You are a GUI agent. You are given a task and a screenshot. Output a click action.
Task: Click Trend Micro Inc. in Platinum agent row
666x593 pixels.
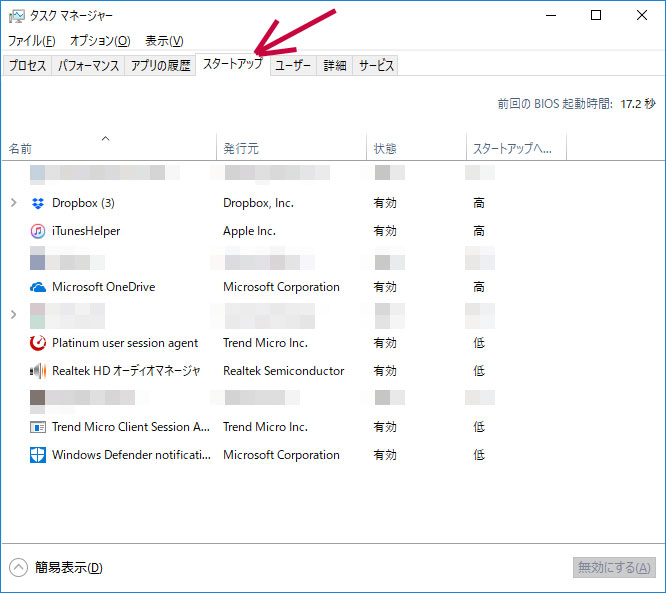coord(265,343)
